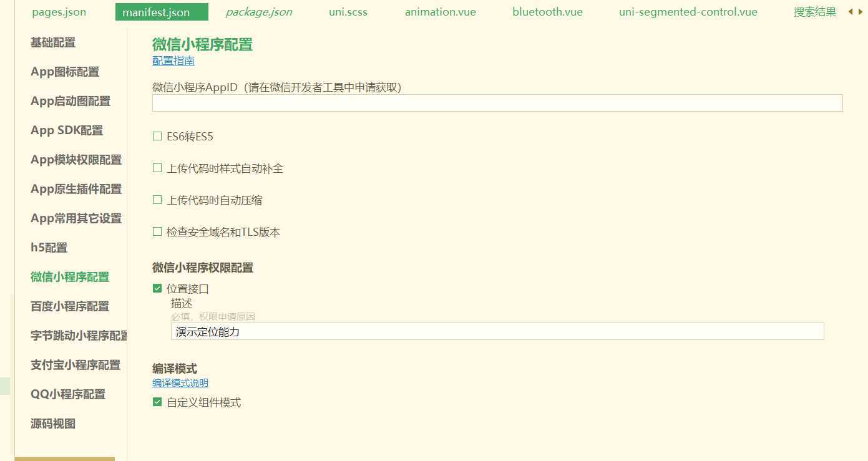Open App常用其它设置 section

click(x=76, y=218)
